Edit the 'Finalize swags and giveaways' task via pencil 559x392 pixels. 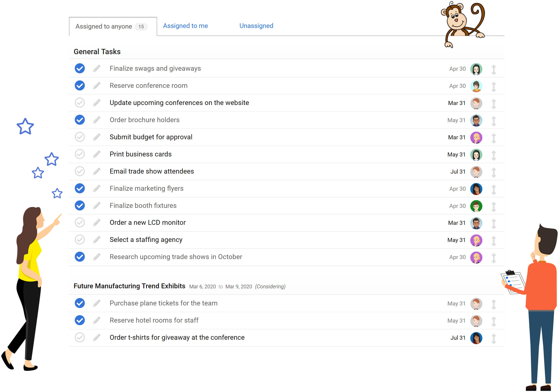[x=97, y=68]
